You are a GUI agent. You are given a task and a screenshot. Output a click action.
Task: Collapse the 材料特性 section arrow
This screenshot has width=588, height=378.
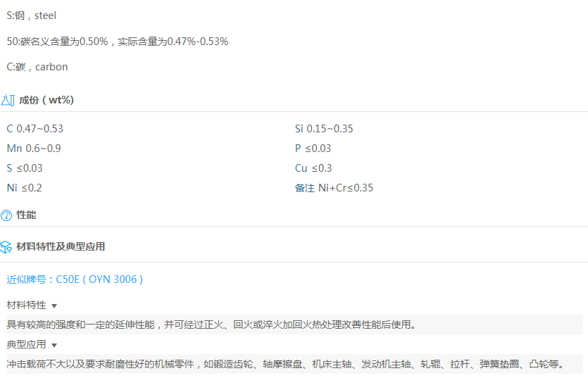tap(54, 305)
